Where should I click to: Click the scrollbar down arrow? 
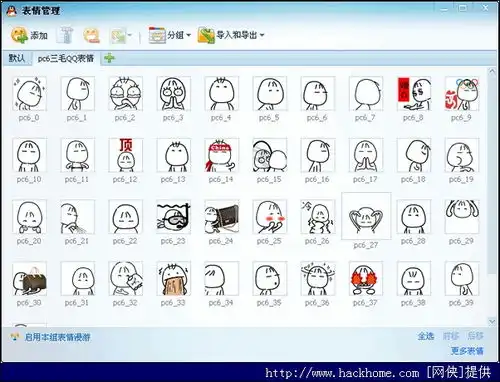coord(492,322)
